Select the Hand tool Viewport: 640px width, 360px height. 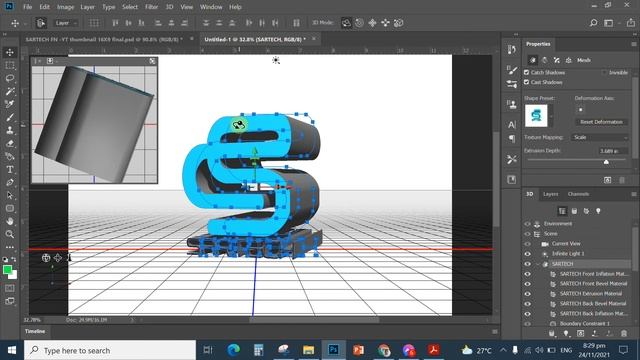(x=10, y=222)
